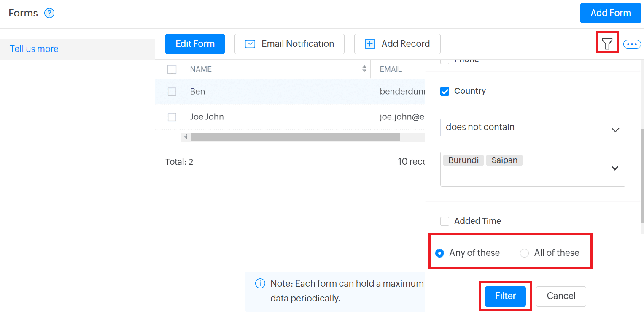Click the Burundi tag in country field
The height and width of the screenshot is (315, 644).
click(463, 160)
